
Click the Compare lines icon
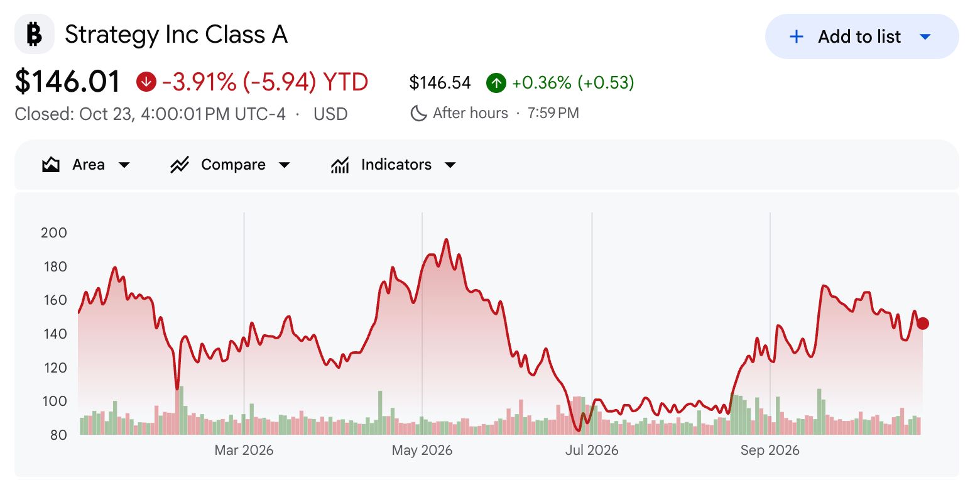(x=180, y=165)
